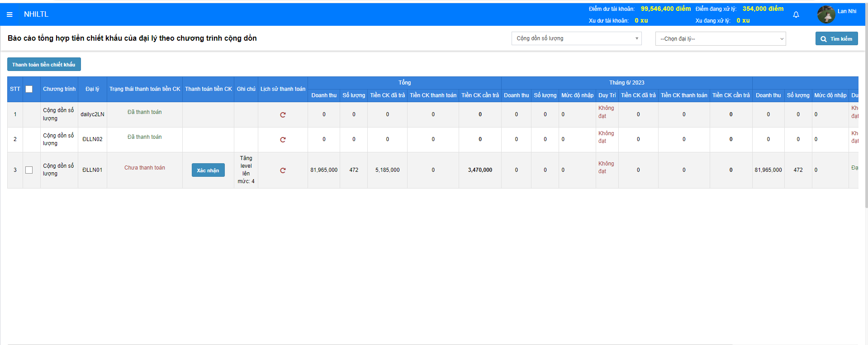The width and height of the screenshot is (868, 345).
Task: Click Thanh toán tiền chiết khấu button
Action: pos(44,65)
